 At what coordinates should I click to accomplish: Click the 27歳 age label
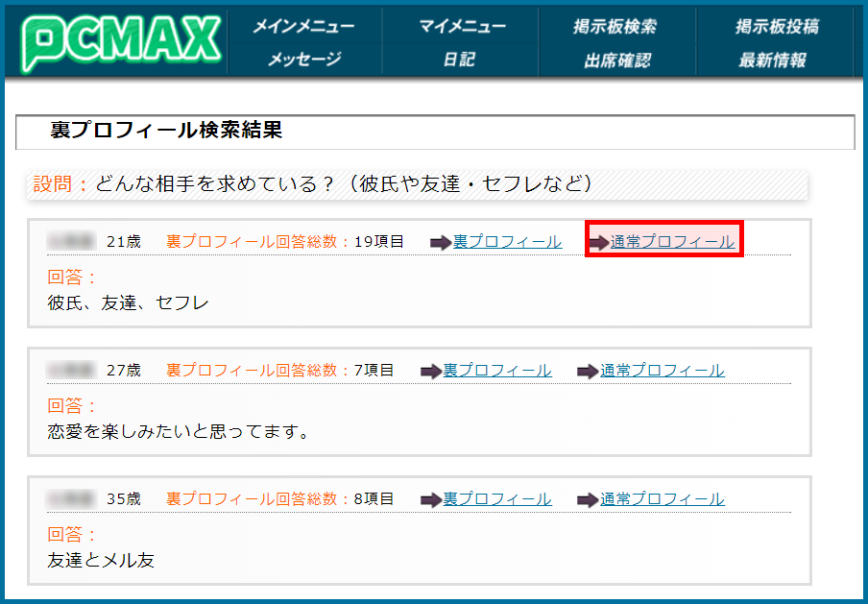click(124, 370)
